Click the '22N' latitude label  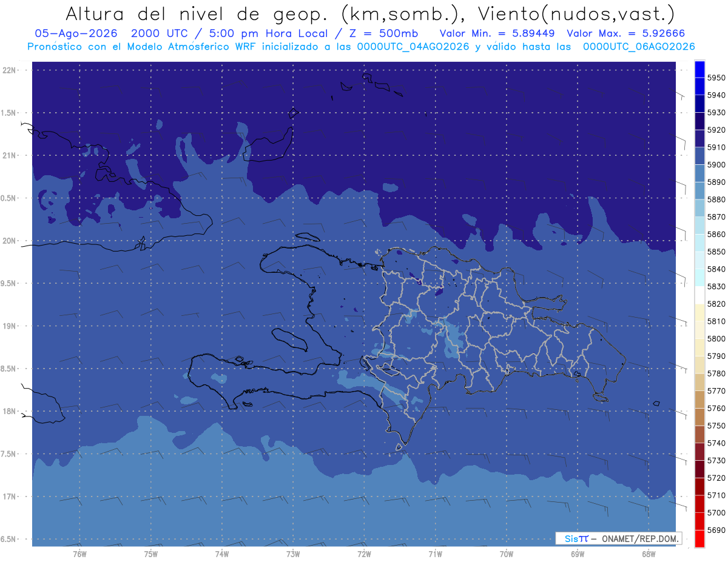click(10, 70)
